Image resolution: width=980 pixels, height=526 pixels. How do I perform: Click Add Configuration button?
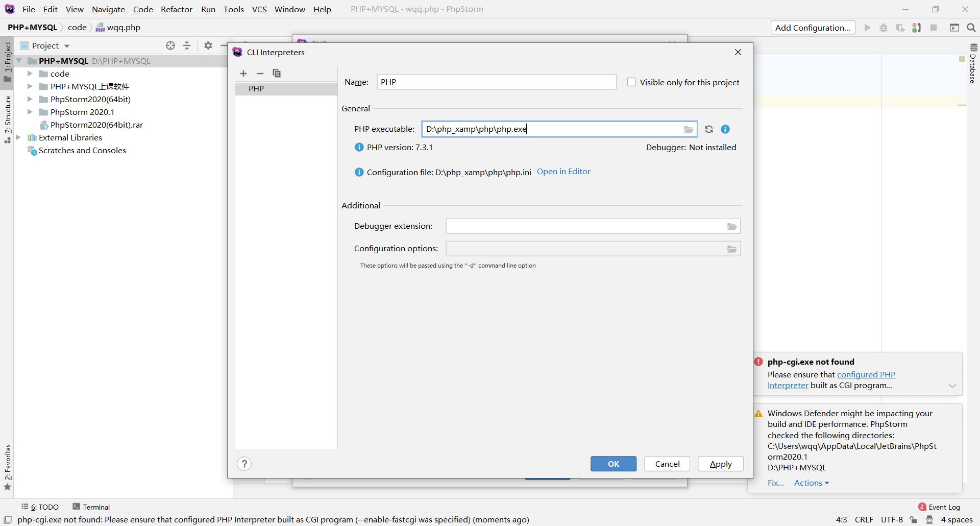pos(813,28)
